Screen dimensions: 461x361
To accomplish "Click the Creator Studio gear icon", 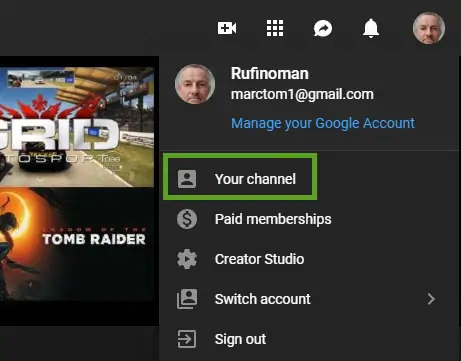I will tap(187, 259).
